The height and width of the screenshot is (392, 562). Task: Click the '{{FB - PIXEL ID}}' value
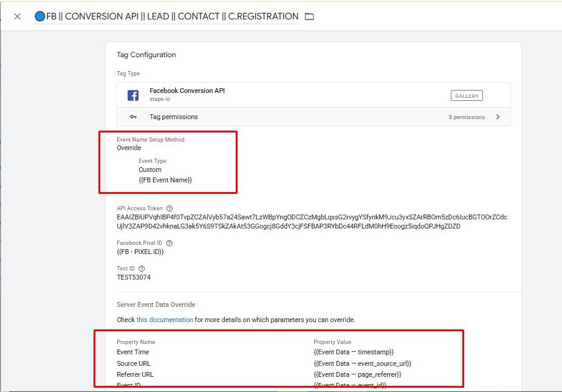140,252
